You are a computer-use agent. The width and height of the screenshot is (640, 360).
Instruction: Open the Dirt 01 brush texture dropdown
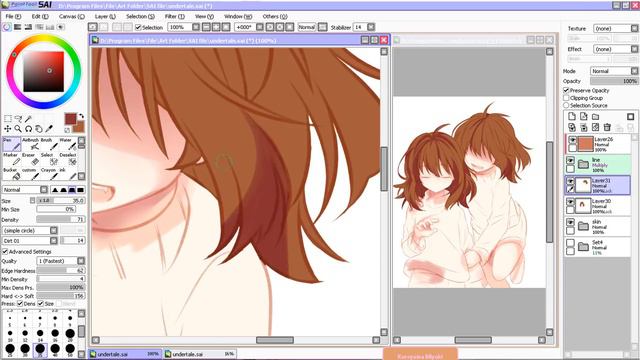click(x=30, y=241)
